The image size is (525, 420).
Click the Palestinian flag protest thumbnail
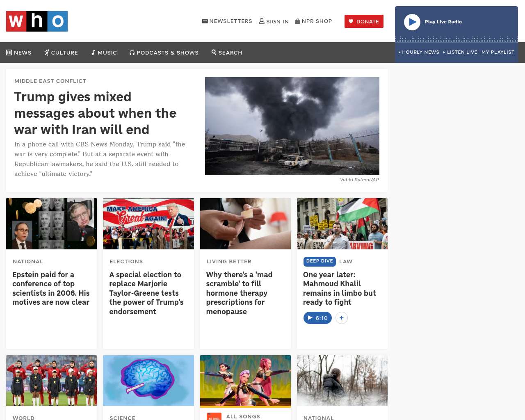click(x=342, y=224)
